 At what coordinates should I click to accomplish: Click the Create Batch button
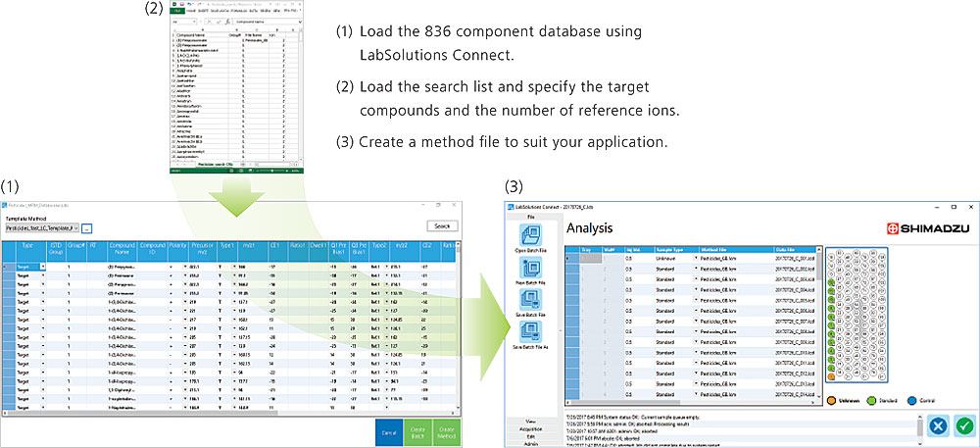tap(416, 432)
